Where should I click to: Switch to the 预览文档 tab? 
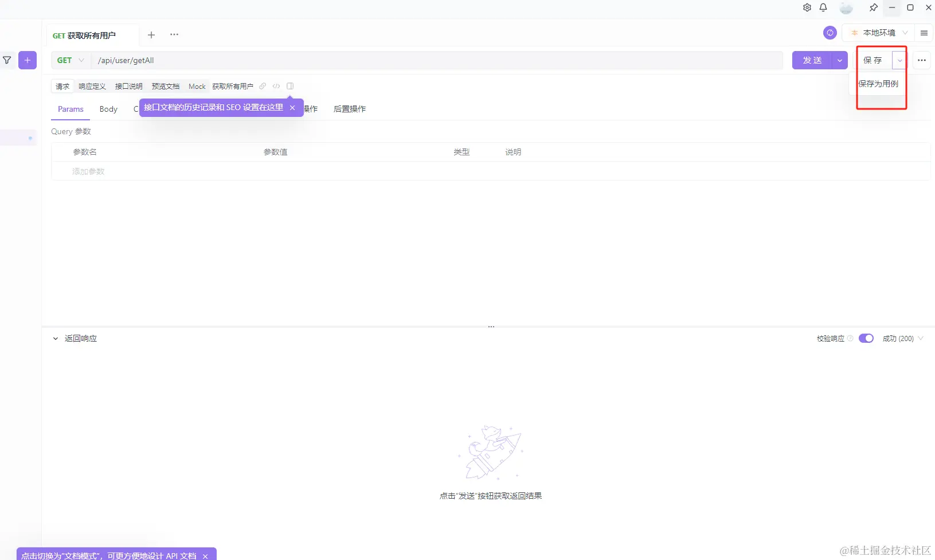coord(166,86)
